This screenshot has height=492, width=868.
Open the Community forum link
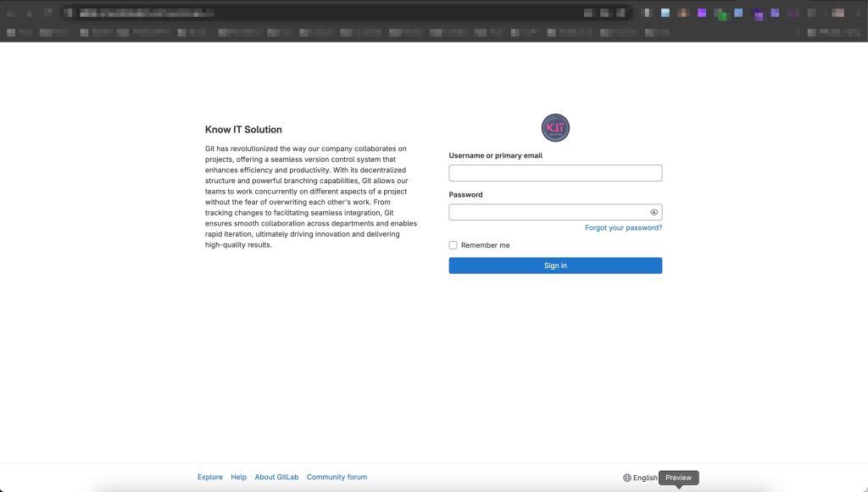click(x=337, y=477)
